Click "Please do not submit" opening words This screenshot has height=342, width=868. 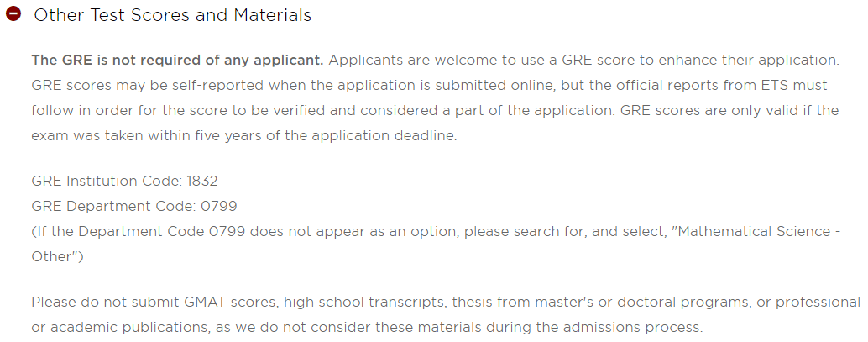coord(94,302)
